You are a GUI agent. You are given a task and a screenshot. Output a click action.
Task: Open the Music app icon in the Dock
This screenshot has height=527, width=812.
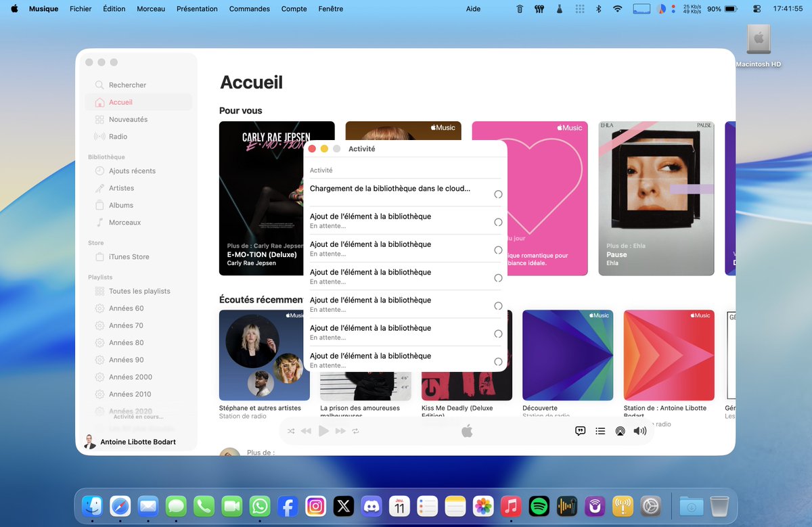[511, 506]
